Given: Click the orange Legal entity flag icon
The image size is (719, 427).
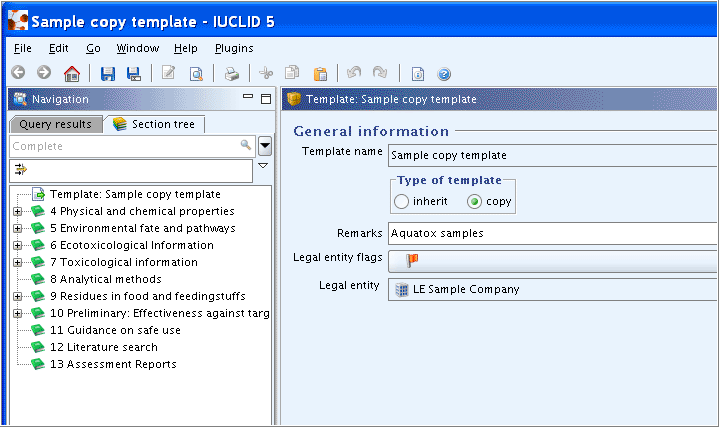Looking at the screenshot, I should click(412, 261).
